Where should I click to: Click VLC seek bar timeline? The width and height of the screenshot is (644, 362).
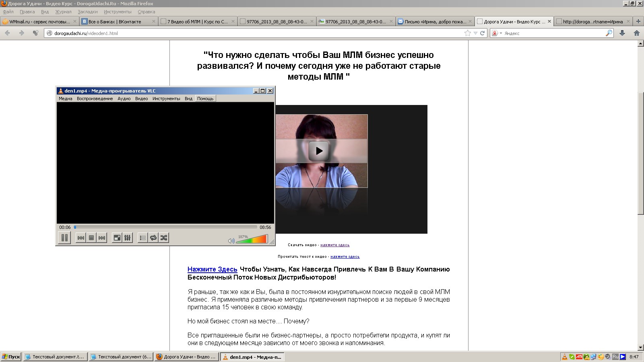coord(165,227)
